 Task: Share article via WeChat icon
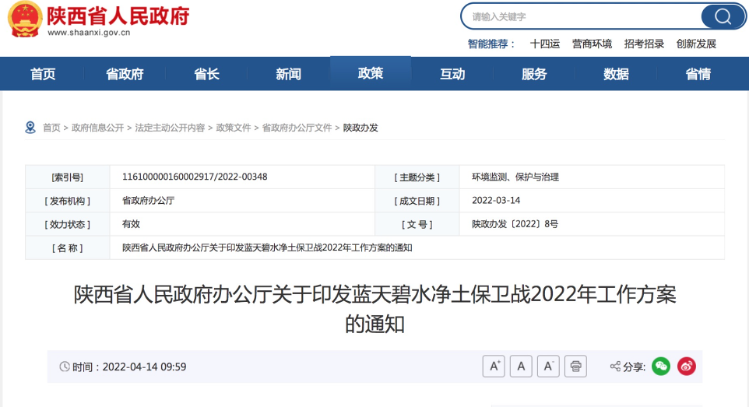[x=661, y=366]
